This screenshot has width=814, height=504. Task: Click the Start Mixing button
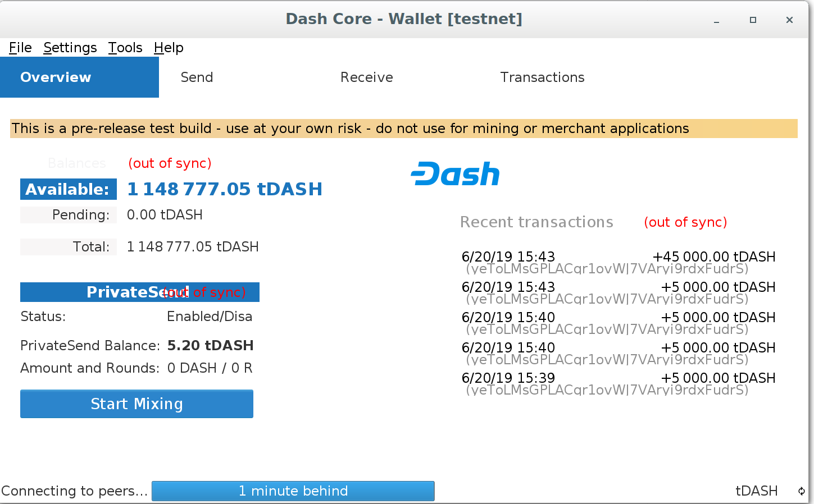pos(137,404)
